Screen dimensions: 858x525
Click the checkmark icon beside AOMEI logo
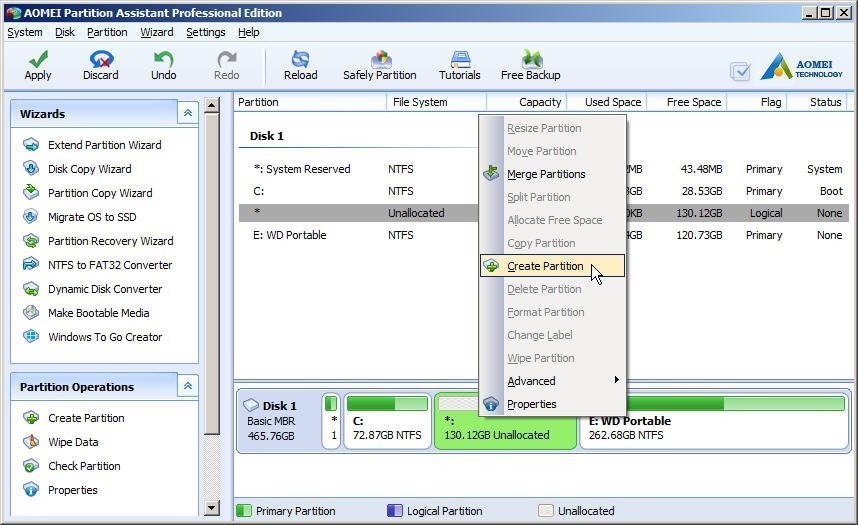click(740, 71)
